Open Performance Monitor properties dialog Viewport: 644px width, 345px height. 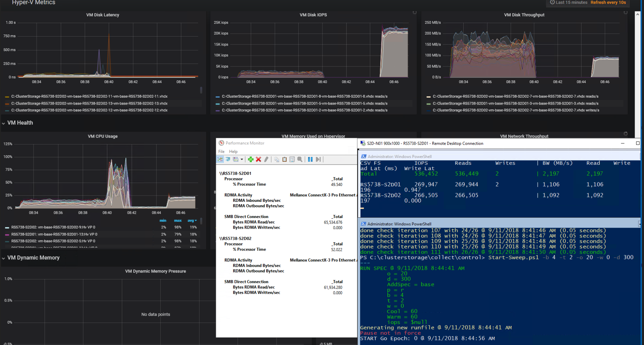click(x=292, y=159)
